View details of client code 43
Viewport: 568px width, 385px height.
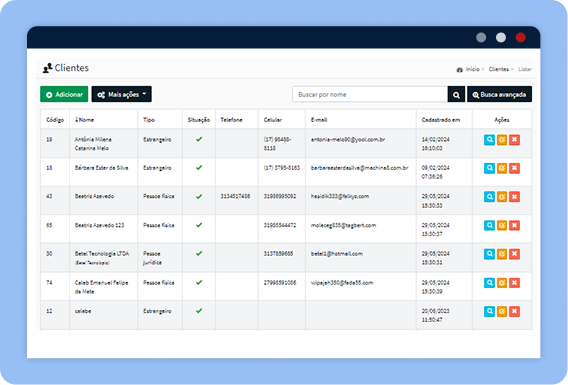pyautogui.click(x=489, y=197)
